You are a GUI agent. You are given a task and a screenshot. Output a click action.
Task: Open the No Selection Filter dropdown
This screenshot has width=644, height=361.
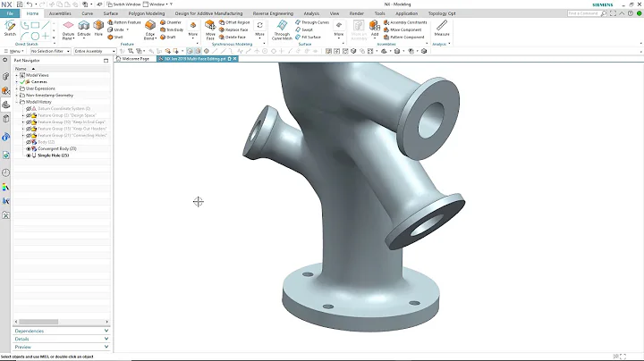(x=50, y=51)
